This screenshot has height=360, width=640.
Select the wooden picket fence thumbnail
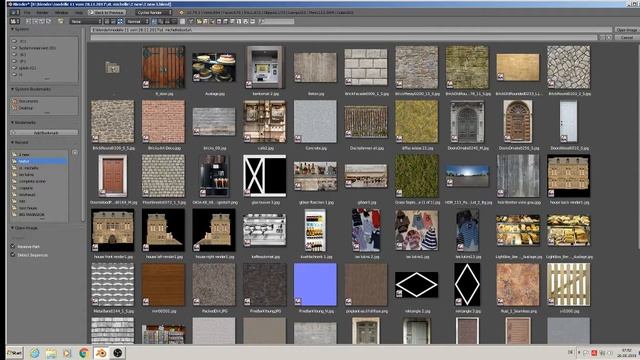[569, 284]
